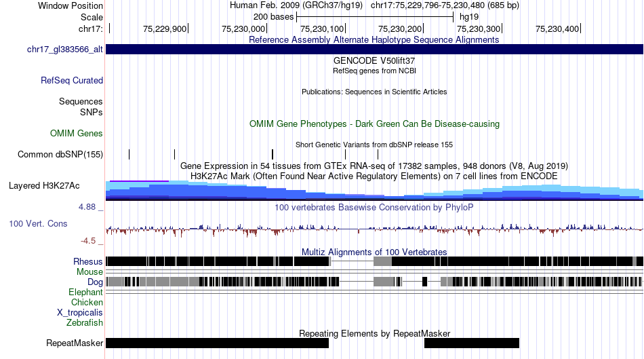Click the RepeatMasker track label

[75, 343]
